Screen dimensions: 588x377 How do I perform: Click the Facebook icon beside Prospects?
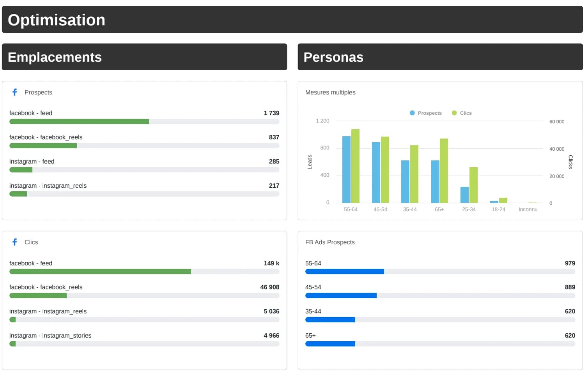tap(15, 92)
